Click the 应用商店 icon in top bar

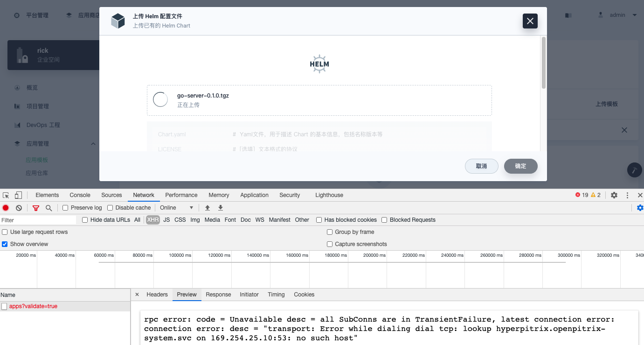tap(69, 14)
